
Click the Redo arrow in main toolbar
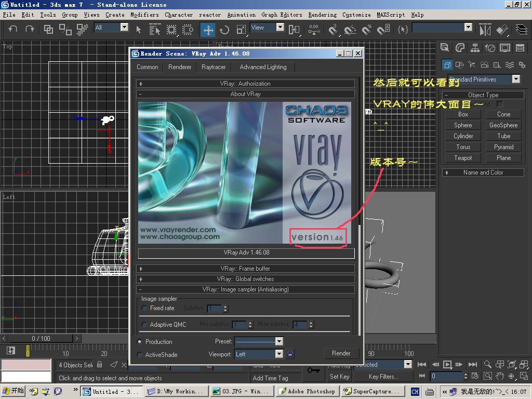click(x=30, y=29)
